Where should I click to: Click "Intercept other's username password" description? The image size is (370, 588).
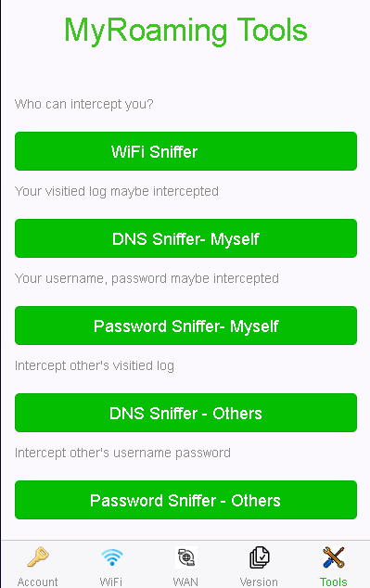[x=122, y=453]
